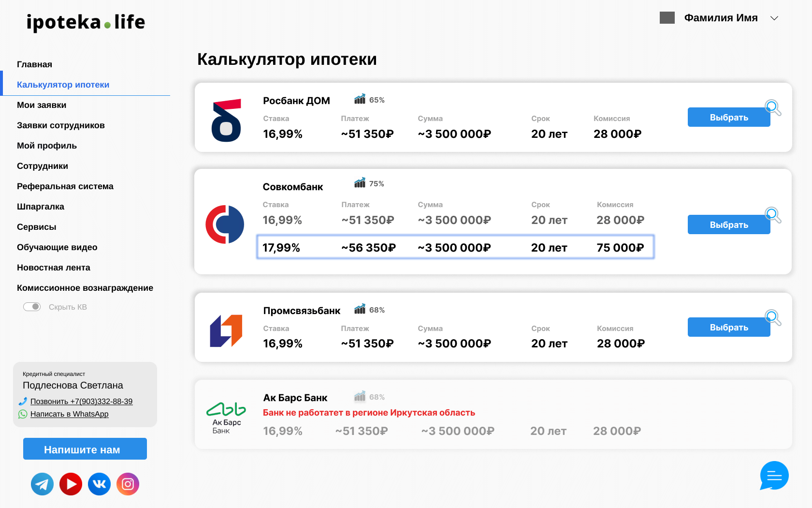Screen dimensions: 812x508
Task: Click the Напишите нам button
Action: tap(85, 449)
